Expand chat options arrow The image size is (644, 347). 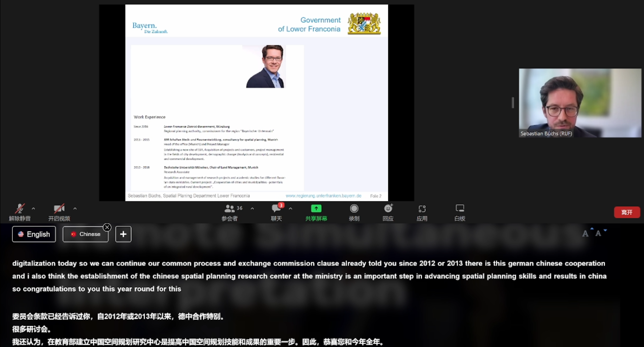point(291,208)
